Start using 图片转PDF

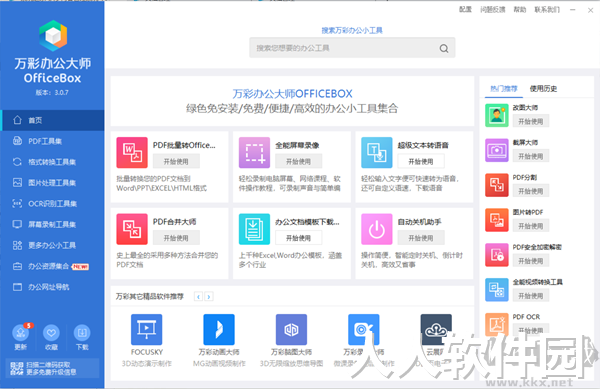pos(531,226)
